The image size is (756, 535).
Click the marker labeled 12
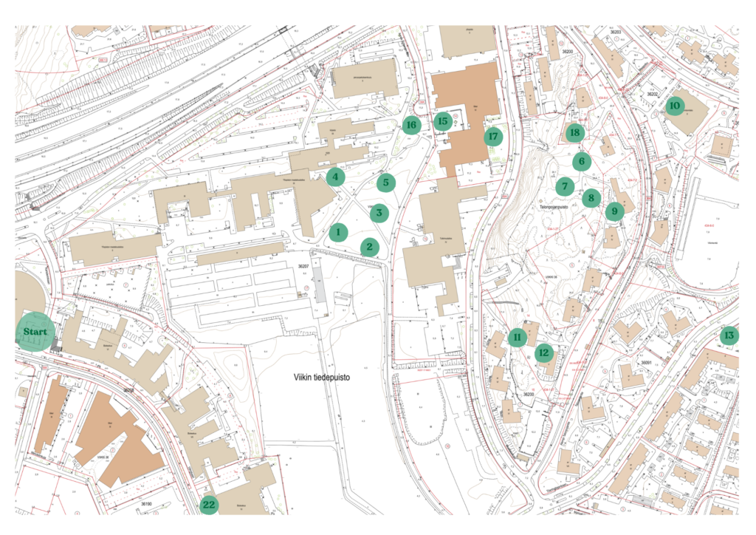(544, 352)
